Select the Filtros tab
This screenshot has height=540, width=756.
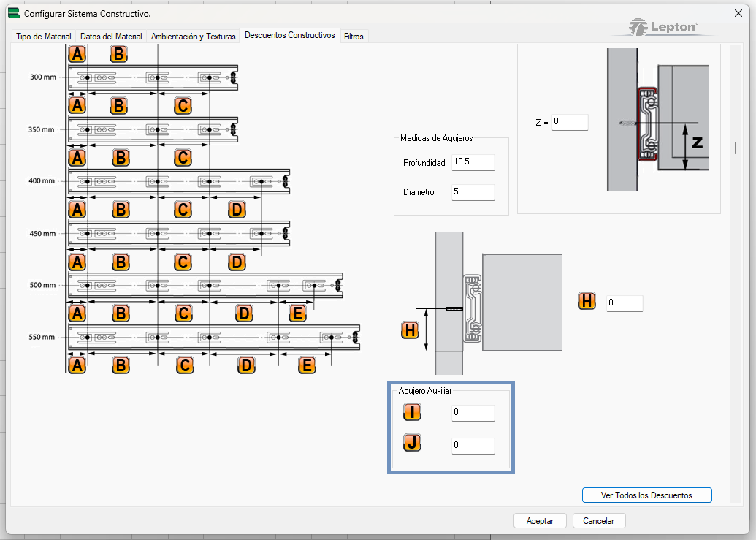pyautogui.click(x=354, y=37)
